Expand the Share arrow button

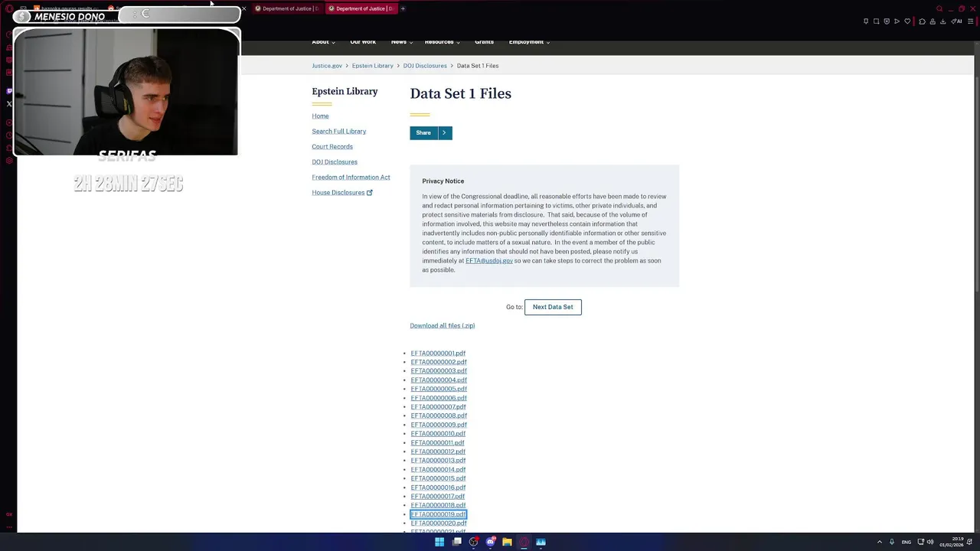(x=444, y=133)
